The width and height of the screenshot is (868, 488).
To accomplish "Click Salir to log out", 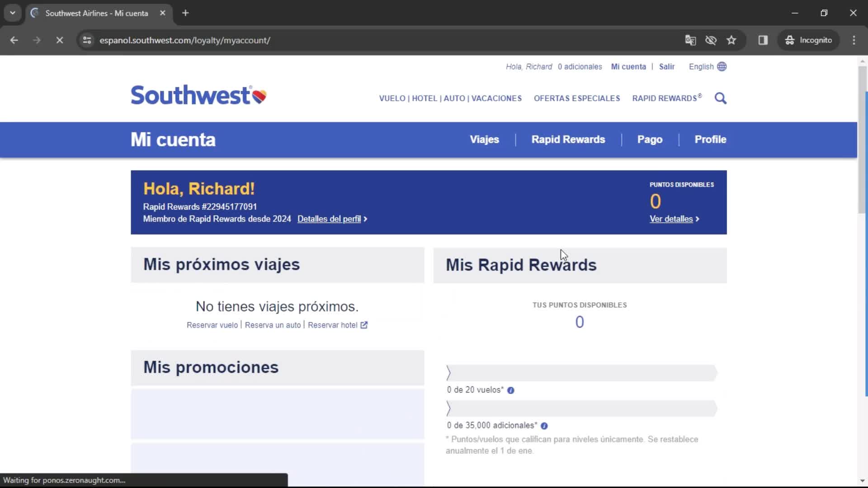I will [666, 66].
